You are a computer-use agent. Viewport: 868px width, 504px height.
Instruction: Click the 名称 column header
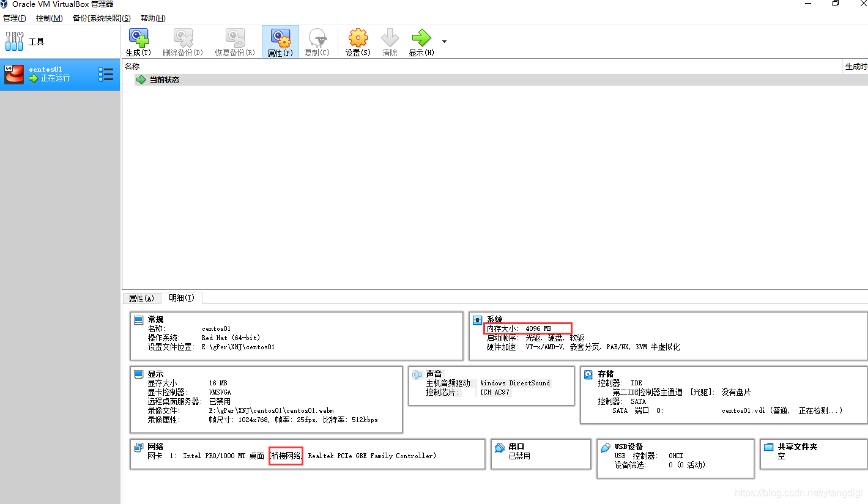coord(132,66)
